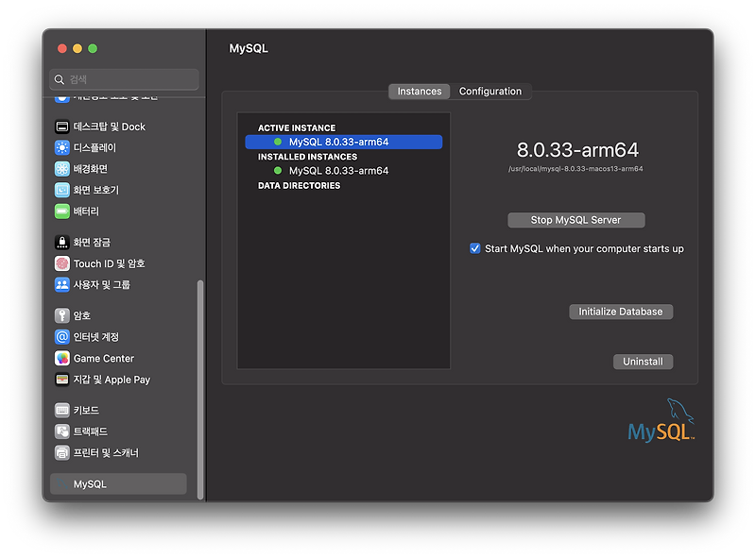Minimize window with the yellow button
This screenshot has width=756, height=558.
[x=77, y=48]
